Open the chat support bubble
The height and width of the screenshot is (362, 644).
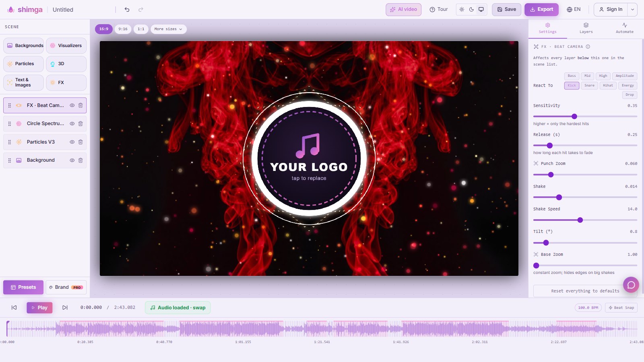631,285
